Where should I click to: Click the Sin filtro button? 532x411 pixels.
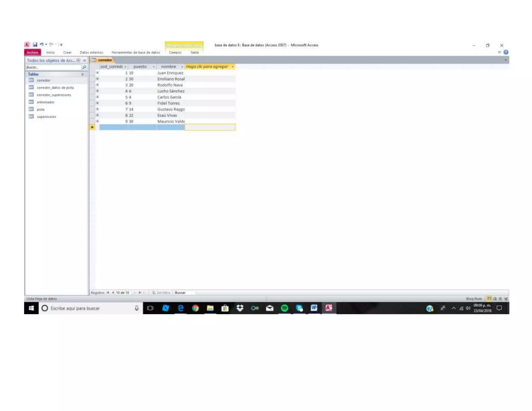(161, 293)
